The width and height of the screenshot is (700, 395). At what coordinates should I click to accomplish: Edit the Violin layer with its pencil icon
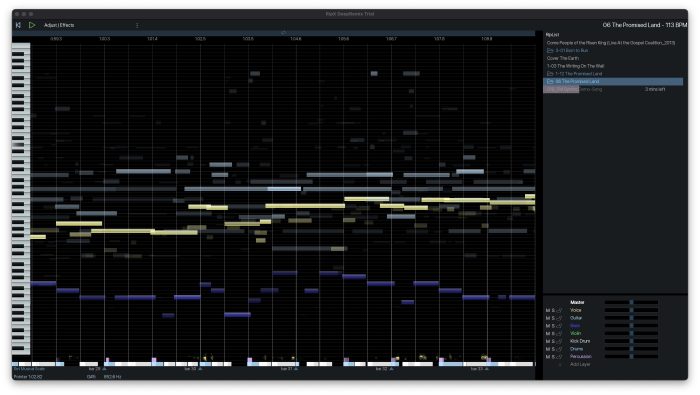pos(559,334)
